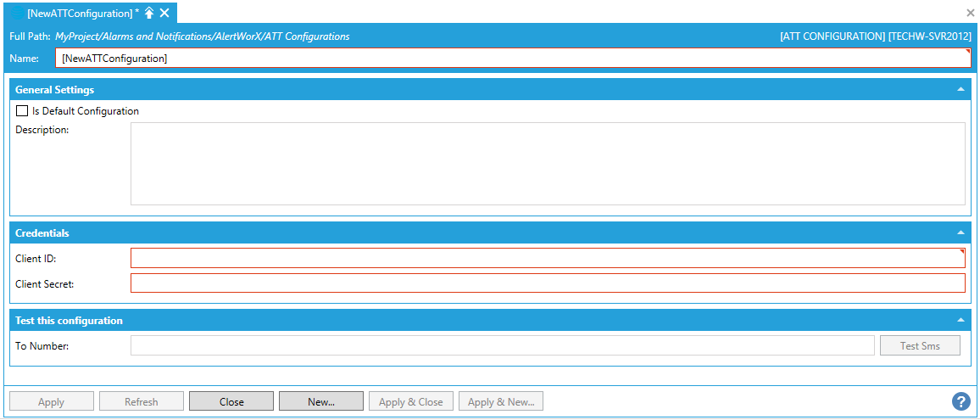Click the New... button

pyautogui.click(x=321, y=401)
